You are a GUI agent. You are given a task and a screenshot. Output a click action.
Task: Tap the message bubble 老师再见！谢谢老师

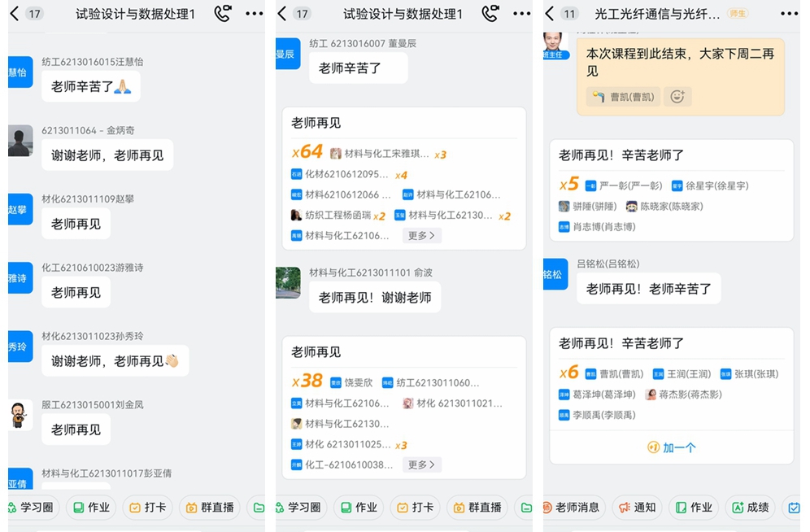pos(375,298)
